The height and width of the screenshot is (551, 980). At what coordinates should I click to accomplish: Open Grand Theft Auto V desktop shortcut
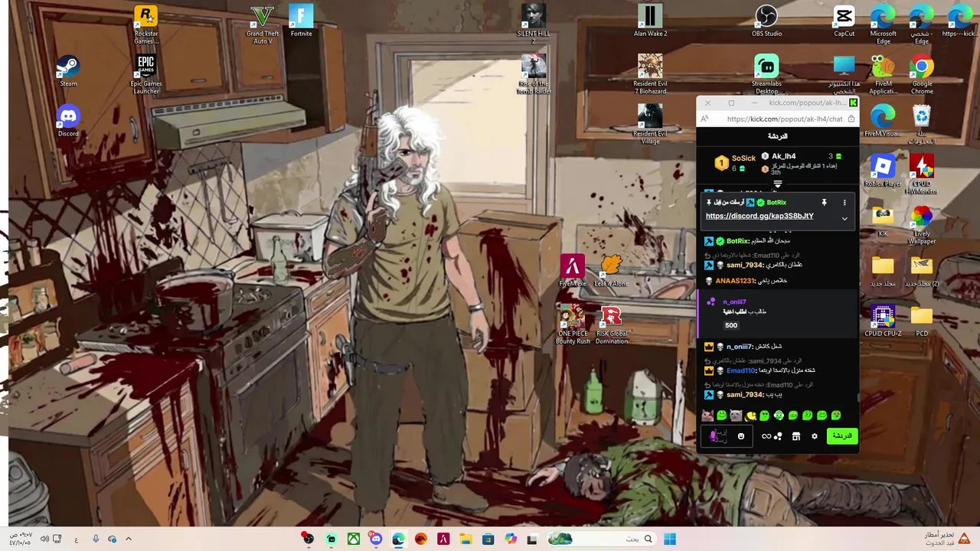tap(263, 25)
